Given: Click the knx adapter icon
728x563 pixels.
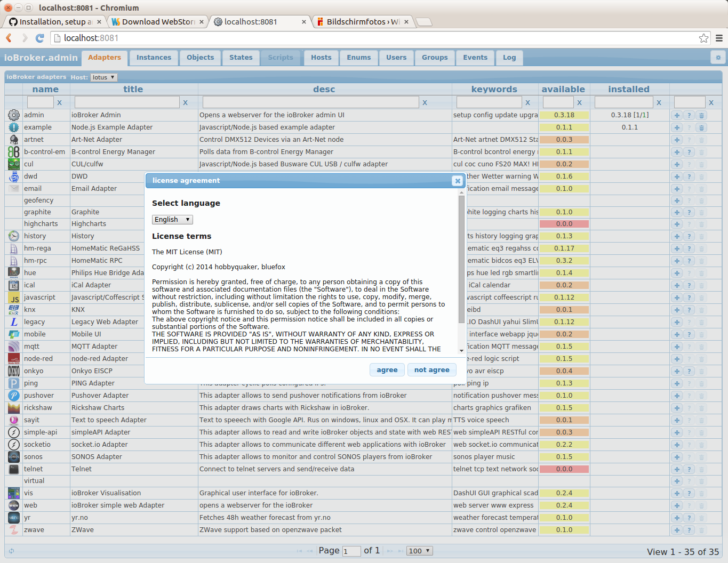Looking at the screenshot, I should pyautogui.click(x=14, y=310).
